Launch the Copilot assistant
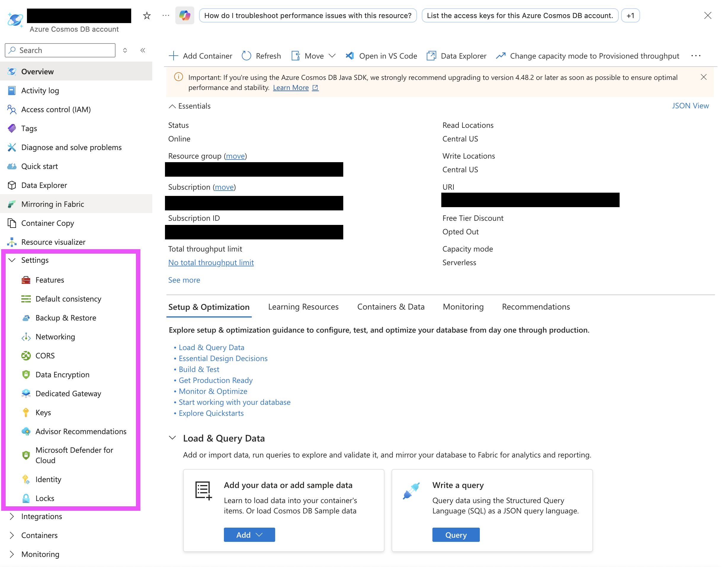Image resolution: width=728 pixels, height=567 pixels. click(x=185, y=15)
